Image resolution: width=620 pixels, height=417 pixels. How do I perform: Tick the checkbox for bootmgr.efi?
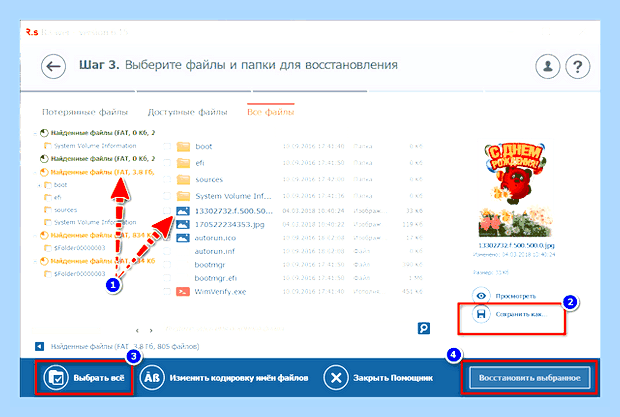[x=167, y=278]
